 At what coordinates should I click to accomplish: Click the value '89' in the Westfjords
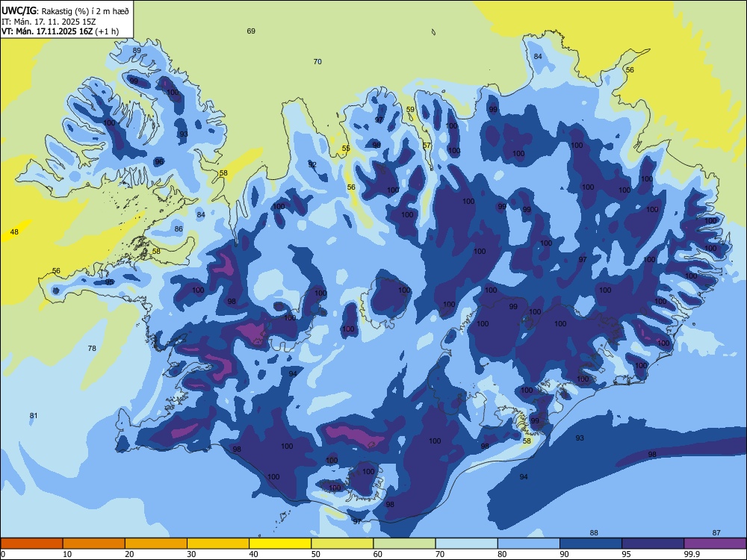137,51
